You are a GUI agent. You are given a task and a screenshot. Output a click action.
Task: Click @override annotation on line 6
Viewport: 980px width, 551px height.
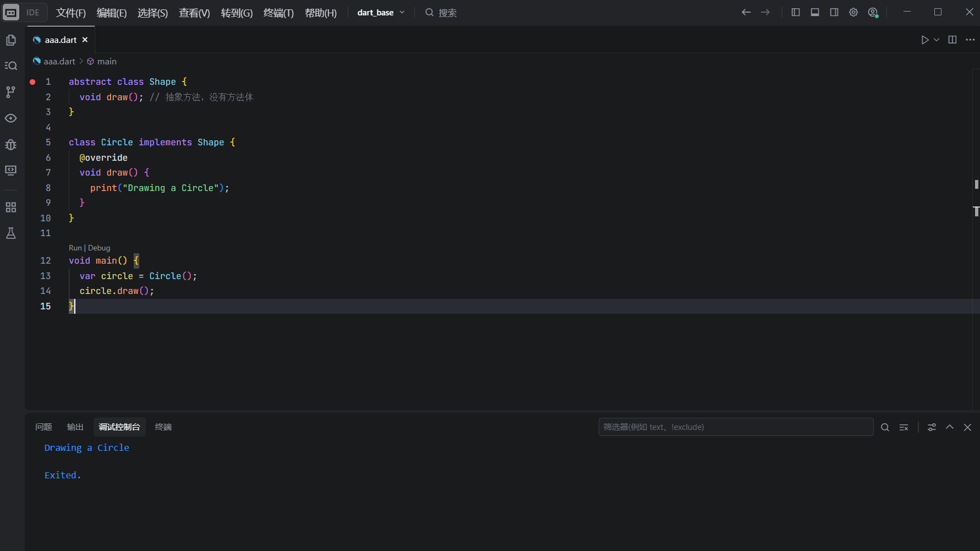pos(103,158)
